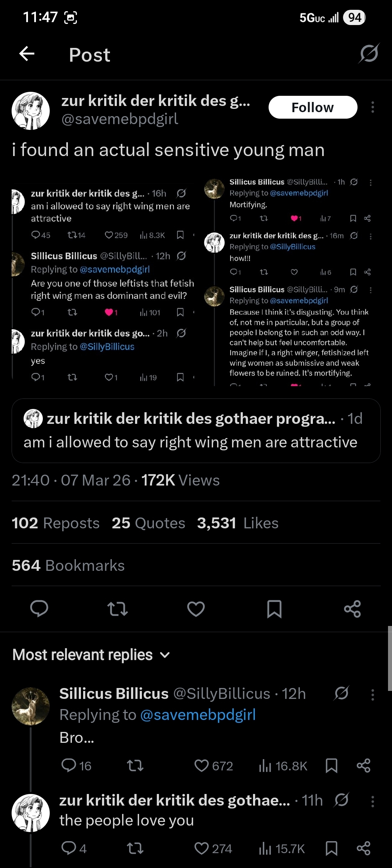392x868 pixels.
Task: Repost the main post
Action: (118, 609)
